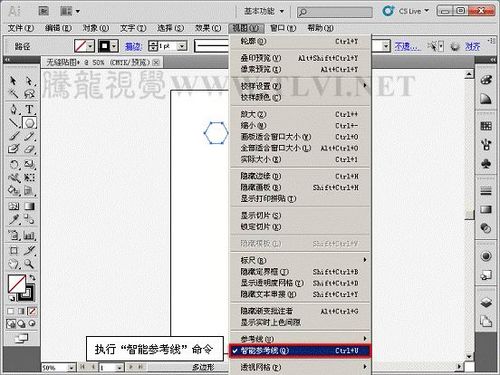Click the Stroke link label
This screenshot has height=375, width=500.
pyautogui.click(x=133, y=46)
